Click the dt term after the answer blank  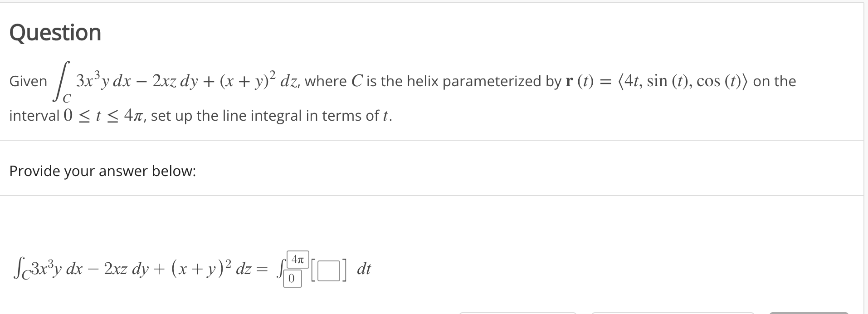(363, 269)
